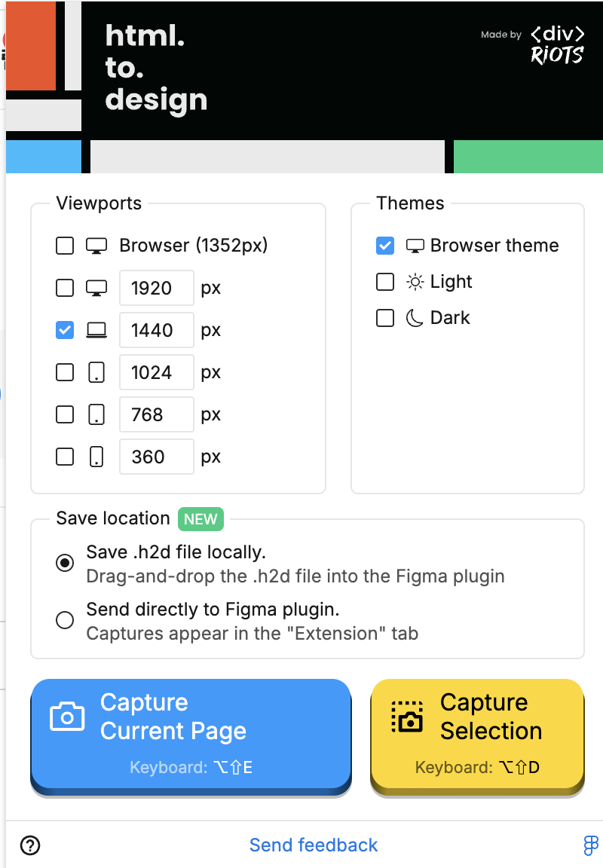Click the moon icon beside Dark

pos(415,318)
